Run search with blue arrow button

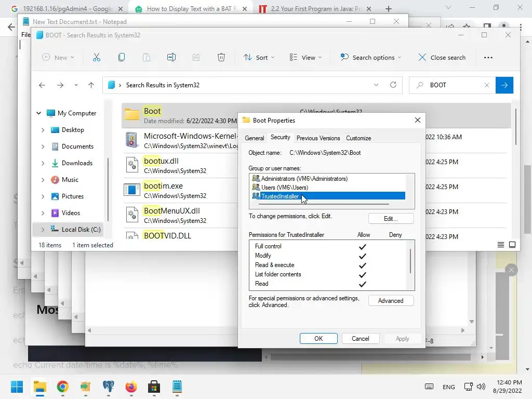coord(504,85)
